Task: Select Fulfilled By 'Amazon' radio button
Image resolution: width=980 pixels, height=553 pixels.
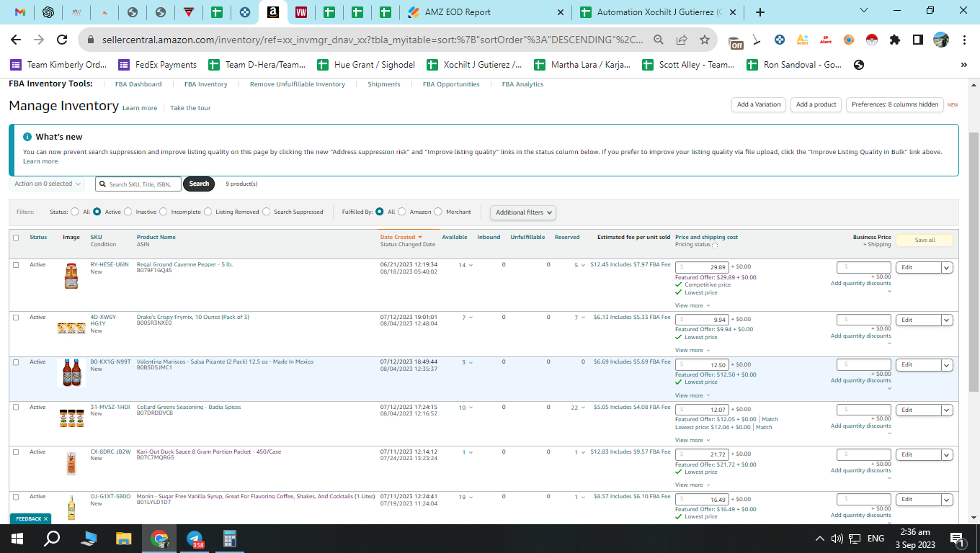Action: point(402,212)
